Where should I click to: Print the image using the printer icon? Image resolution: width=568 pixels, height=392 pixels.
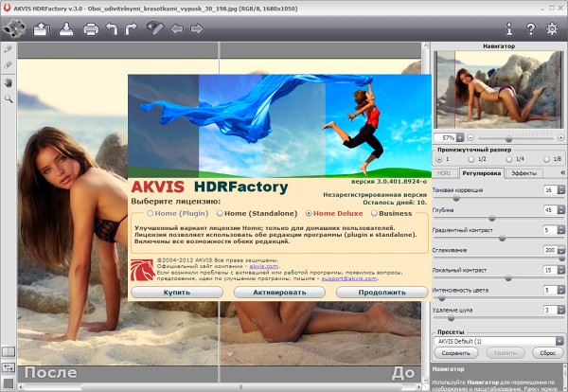click(91, 29)
